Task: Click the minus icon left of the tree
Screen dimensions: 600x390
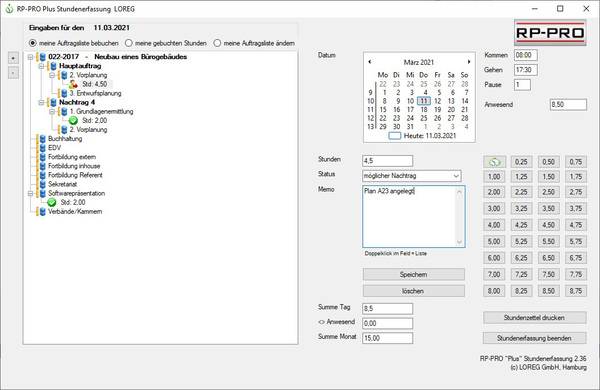Action: pyautogui.click(x=13, y=73)
